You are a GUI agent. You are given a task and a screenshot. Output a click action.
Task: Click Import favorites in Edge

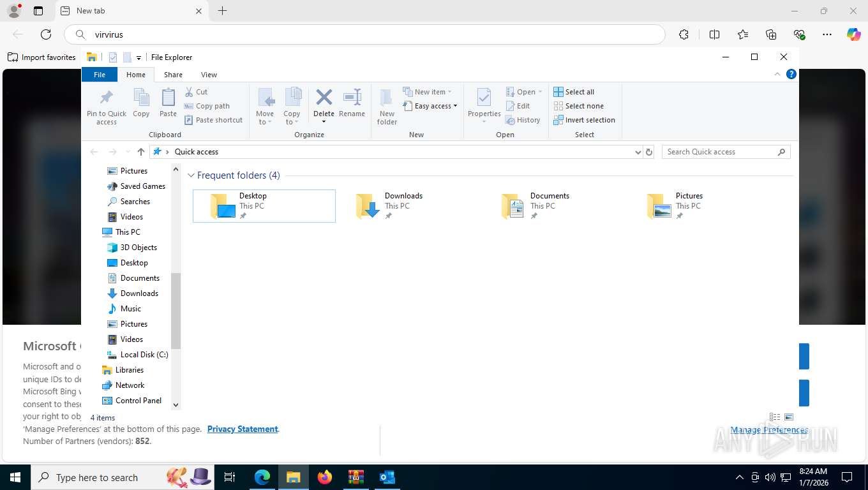click(42, 57)
